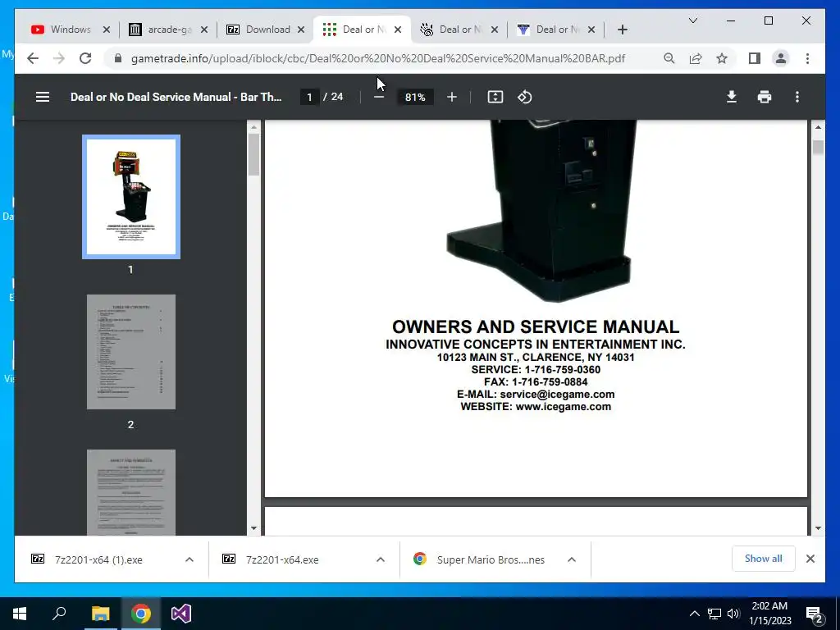Close the Download 7-Zip tab
The width and height of the screenshot is (840, 630).
coord(301,30)
